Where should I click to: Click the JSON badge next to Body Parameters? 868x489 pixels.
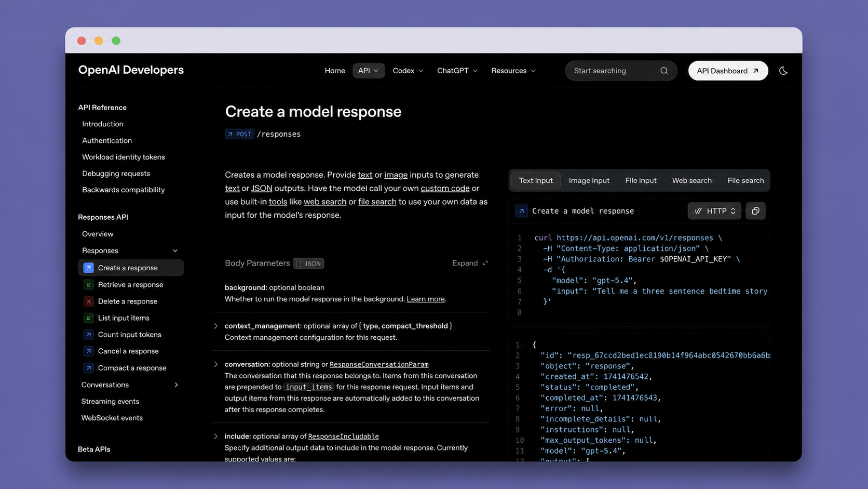309,263
